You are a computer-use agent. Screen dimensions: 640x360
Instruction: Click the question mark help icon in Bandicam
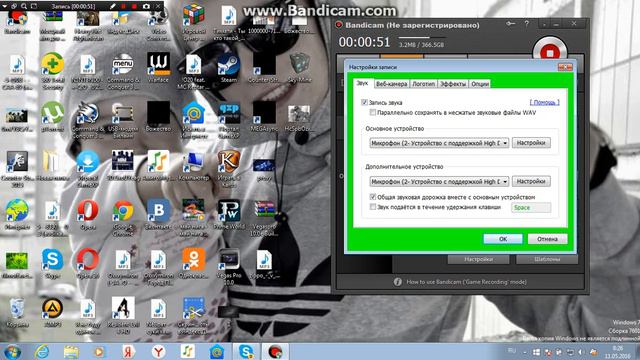(x=527, y=24)
